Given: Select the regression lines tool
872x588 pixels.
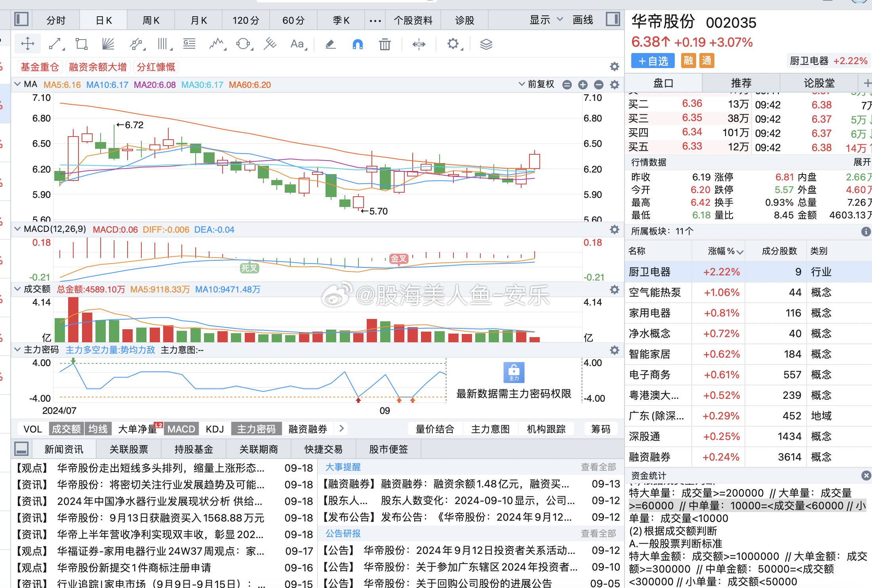Looking at the screenshot, I should coord(270,44).
